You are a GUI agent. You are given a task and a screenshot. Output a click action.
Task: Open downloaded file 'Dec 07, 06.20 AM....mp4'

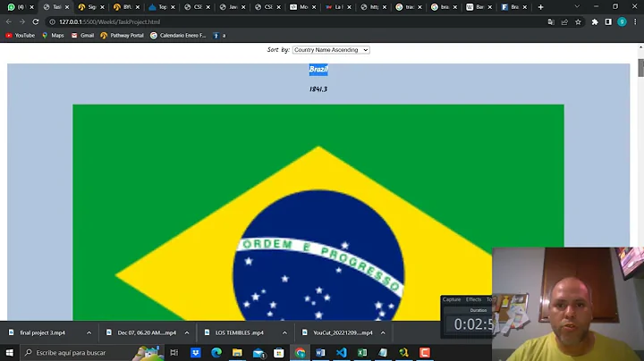[x=147, y=332]
